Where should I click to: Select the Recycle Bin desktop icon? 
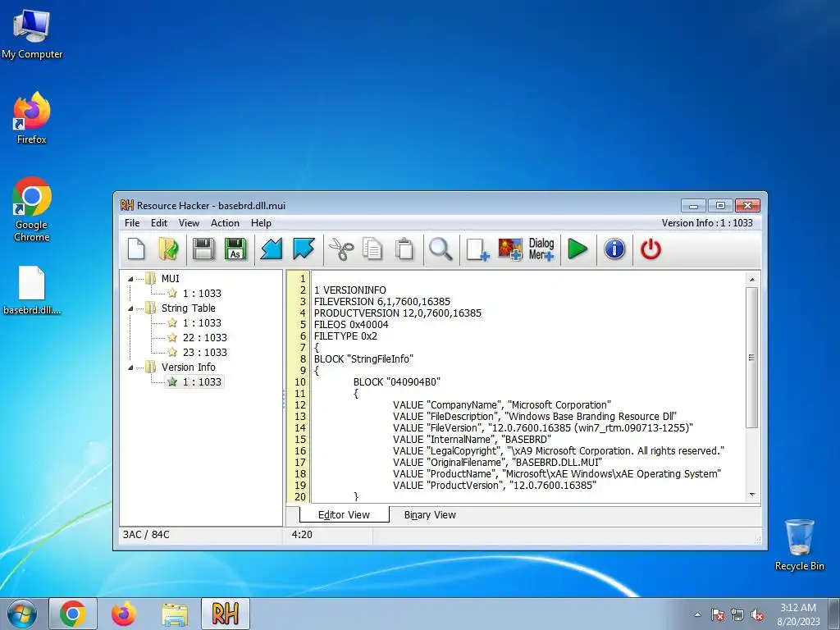pos(799,545)
